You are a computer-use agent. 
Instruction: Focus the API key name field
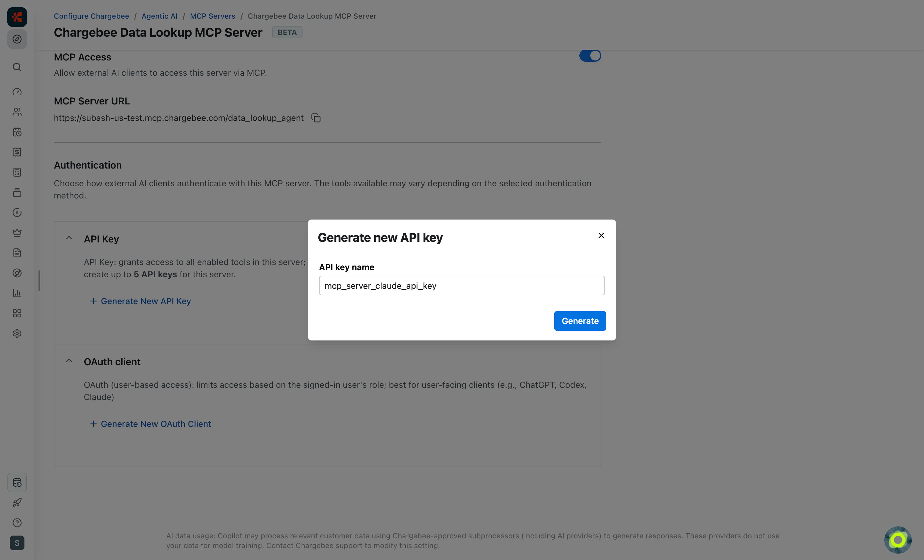462,285
